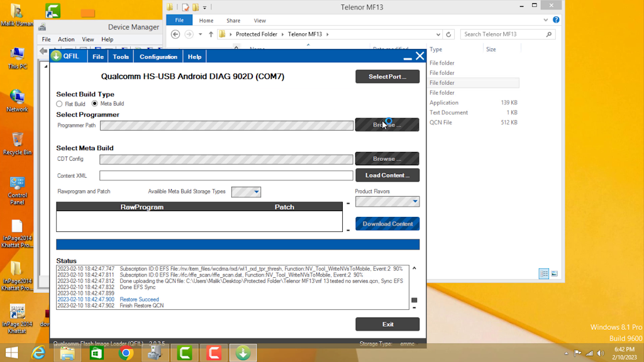Click the Download Content button
This screenshot has width=644, height=362.
[387, 224]
